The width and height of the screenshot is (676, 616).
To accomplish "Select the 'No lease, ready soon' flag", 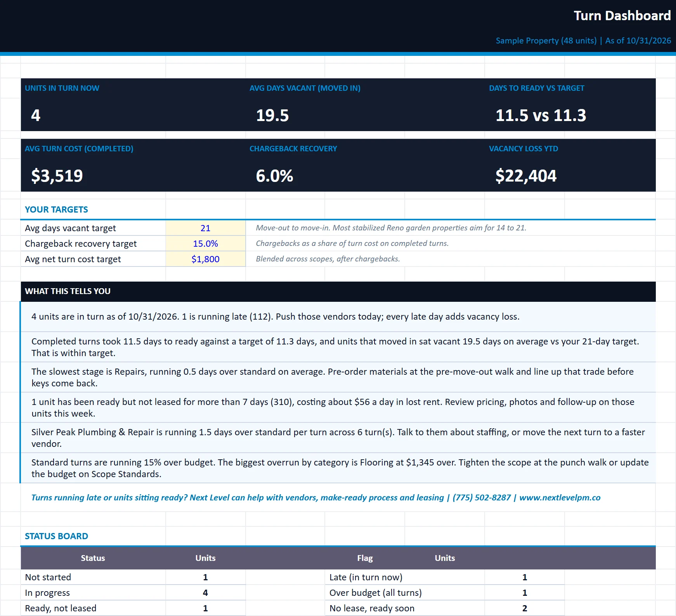I will 372,608.
